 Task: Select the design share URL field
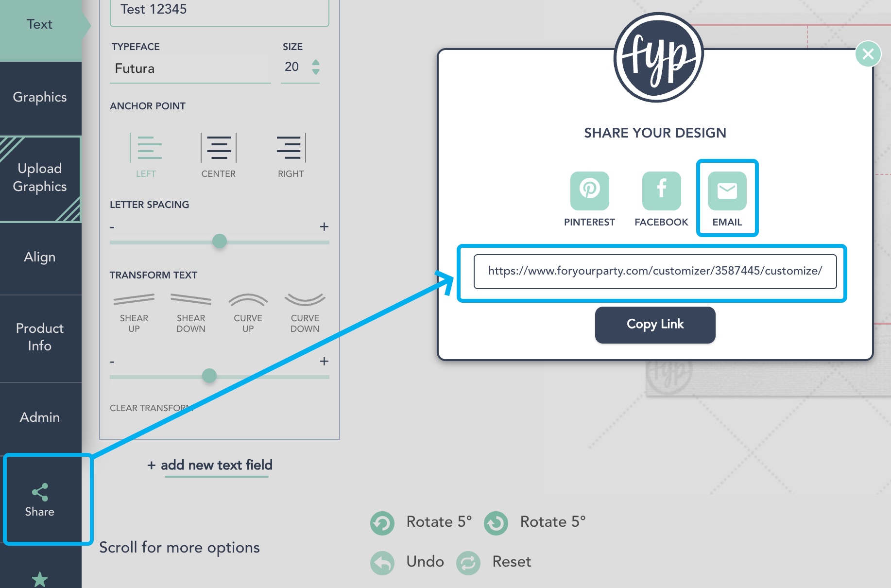[655, 272]
